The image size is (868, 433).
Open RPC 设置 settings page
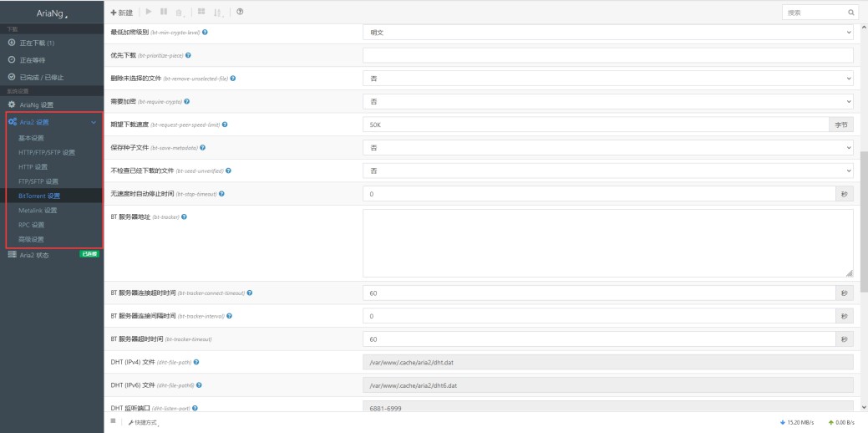[32, 225]
